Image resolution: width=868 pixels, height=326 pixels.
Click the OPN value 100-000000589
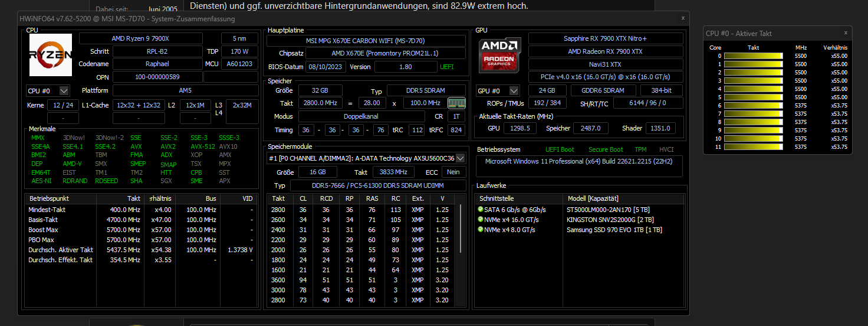pos(156,77)
